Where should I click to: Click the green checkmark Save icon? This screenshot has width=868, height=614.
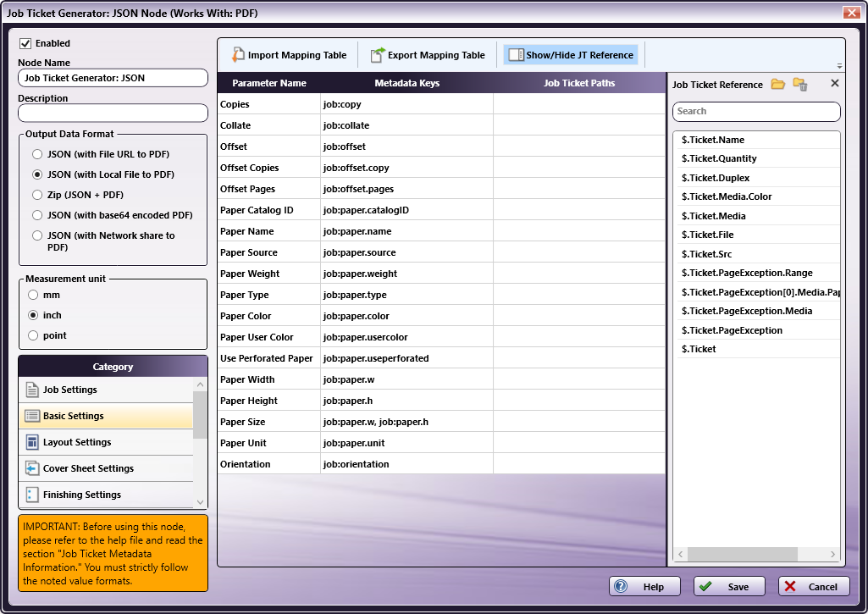coord(705,586)
